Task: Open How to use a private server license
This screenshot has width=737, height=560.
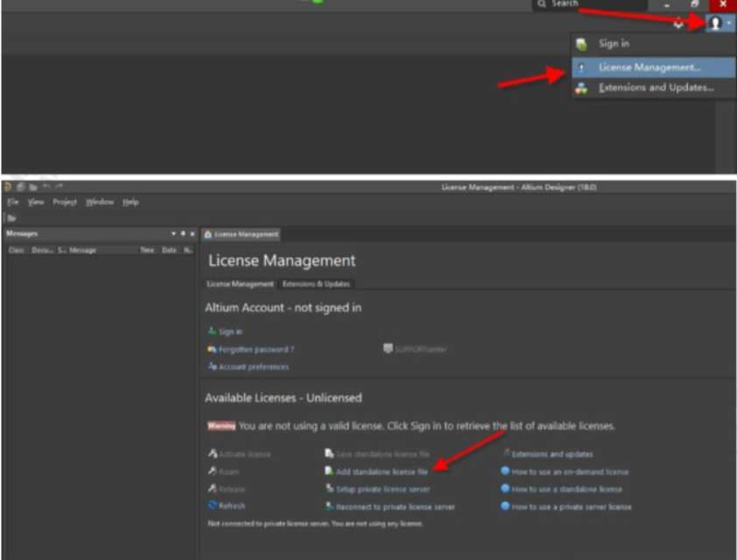Action: tap(572, 507)
